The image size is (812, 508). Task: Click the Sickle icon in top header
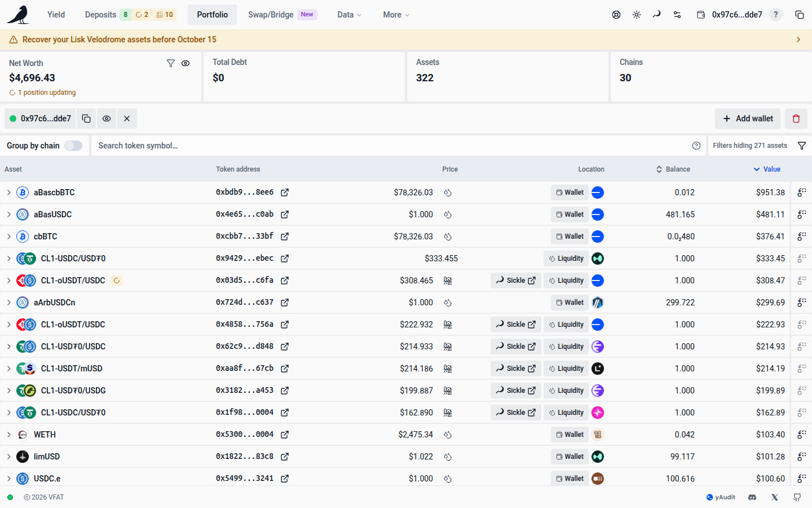coord(657,15)
